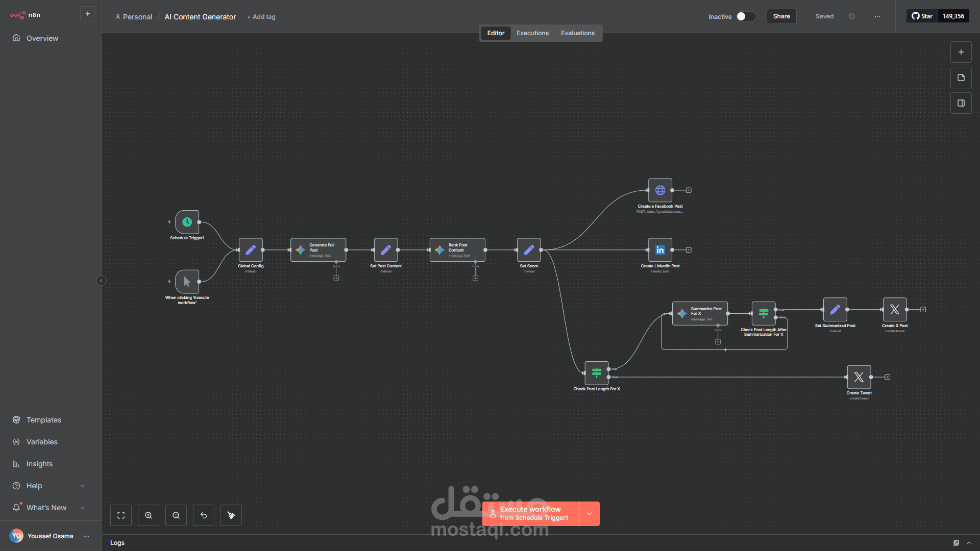The width and height of the screenshot is (980, 551).
Task: Open the Create a Facebook Post node
Action: coord(660,190)
